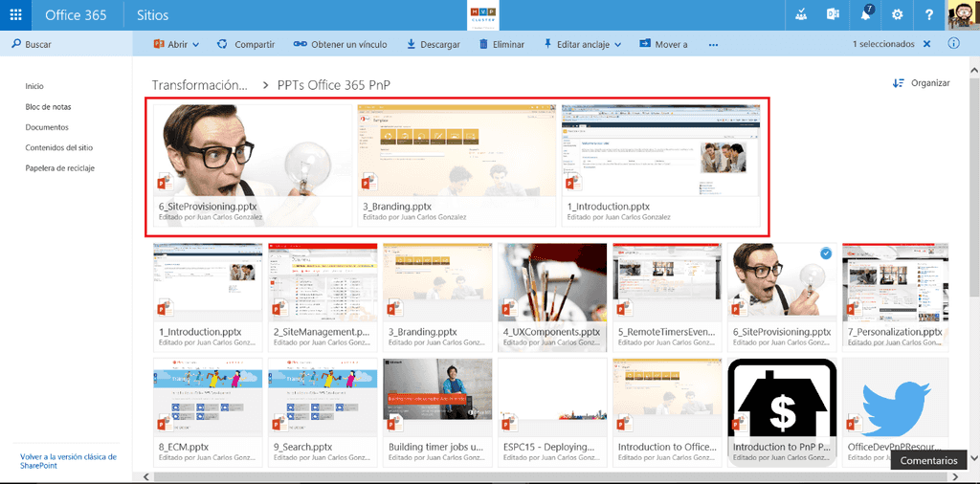
Task: Open pinned 3_Branding.pptx tile
Action: click(x=457, y=165)
